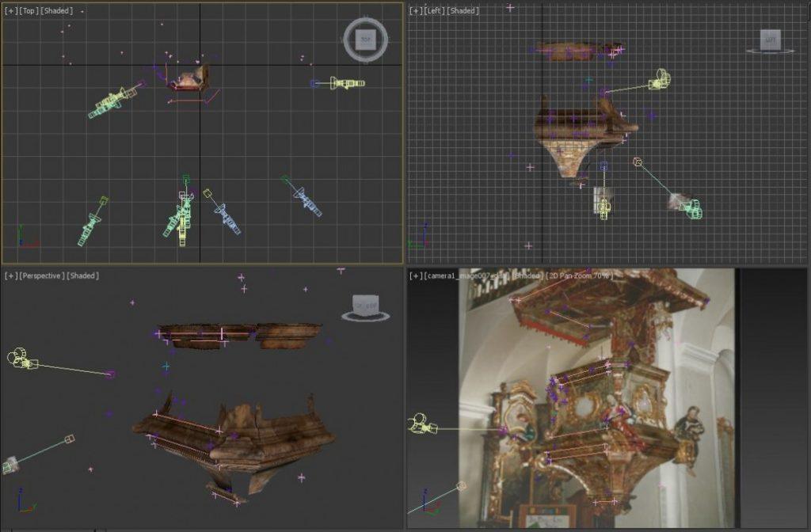This screenshot has width=811, height=532.
Task: Select the yellow camera in the Perspective viewport
Action: [x=22, y=360]
